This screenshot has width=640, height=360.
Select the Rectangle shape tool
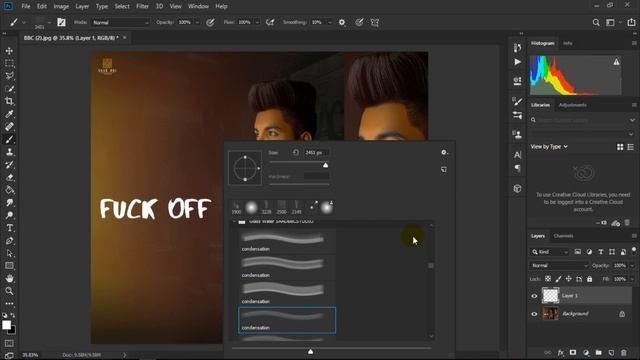pos(9,266)
